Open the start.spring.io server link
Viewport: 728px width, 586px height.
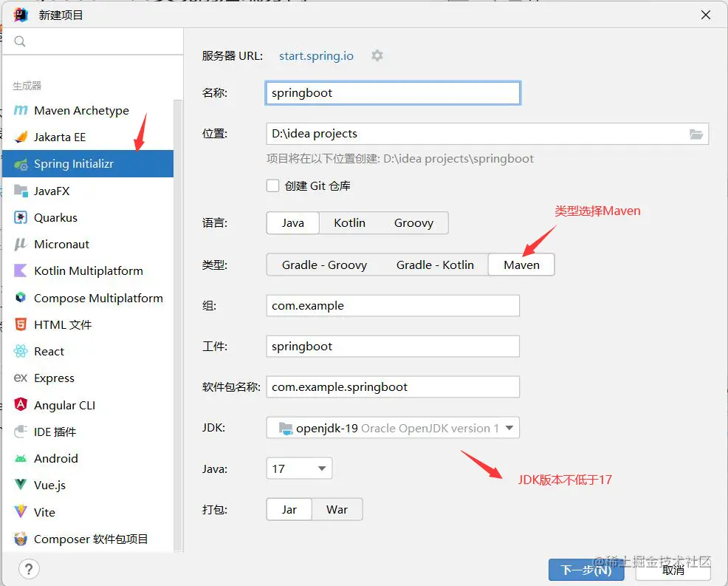coord(316,55)
